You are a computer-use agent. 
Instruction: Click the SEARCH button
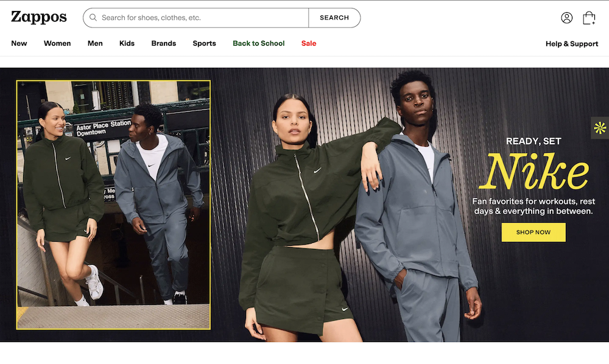click(x=334, y=18)
